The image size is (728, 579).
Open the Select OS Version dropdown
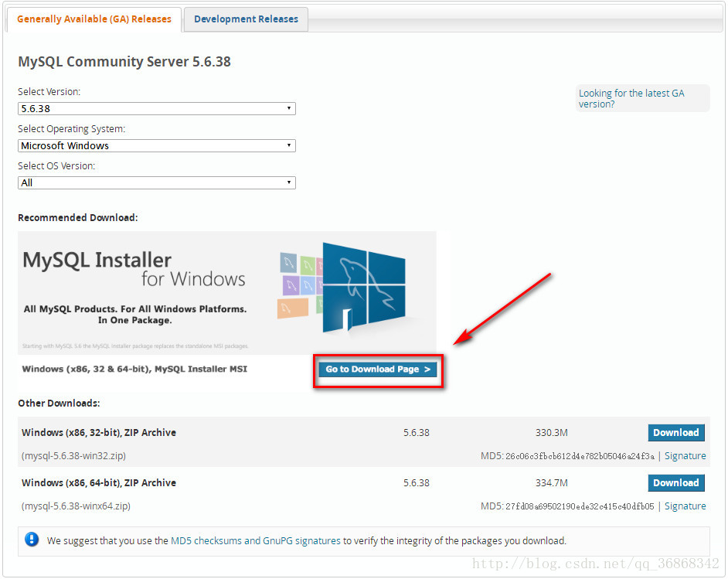[156, 183]
